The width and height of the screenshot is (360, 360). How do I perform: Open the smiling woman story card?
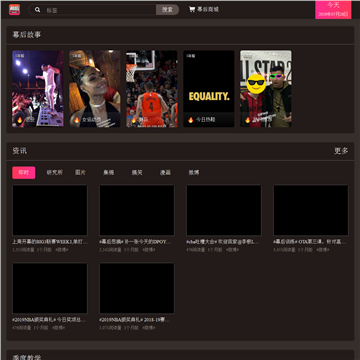pos(95,89)
